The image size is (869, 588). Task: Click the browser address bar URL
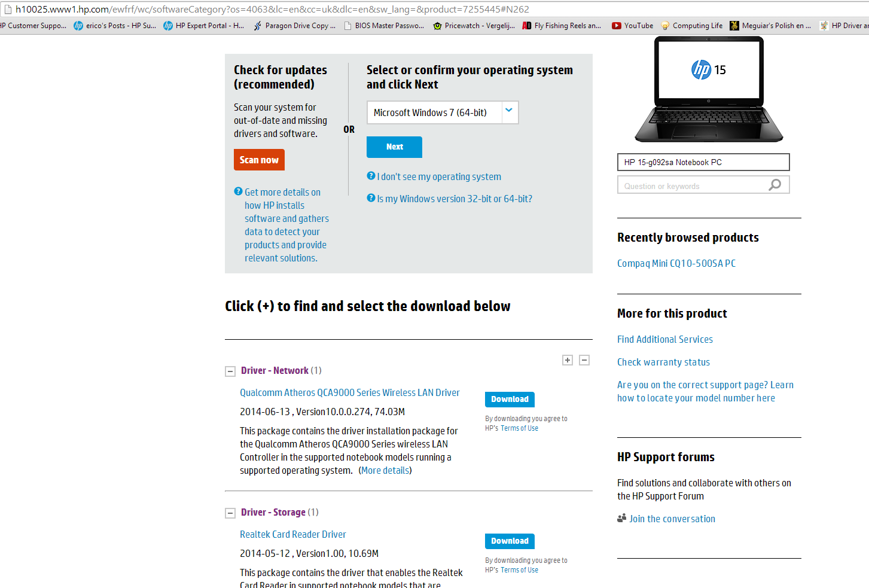pos(272,10)
